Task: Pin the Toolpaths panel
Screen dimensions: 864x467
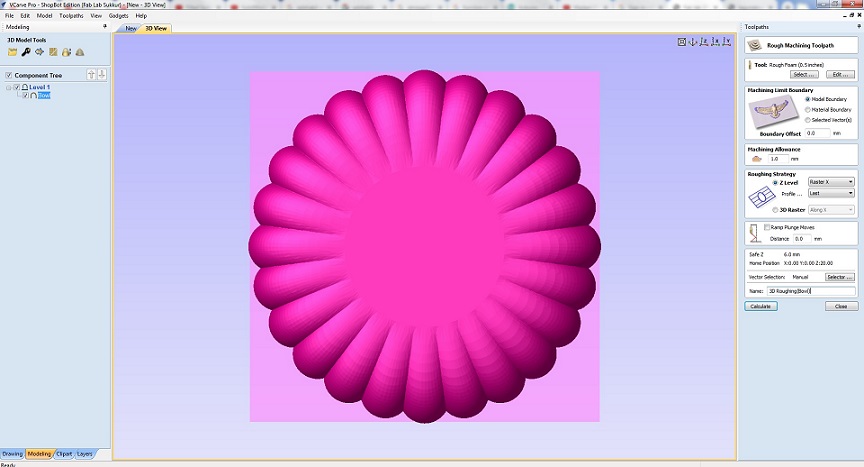Action: point(858,26)
